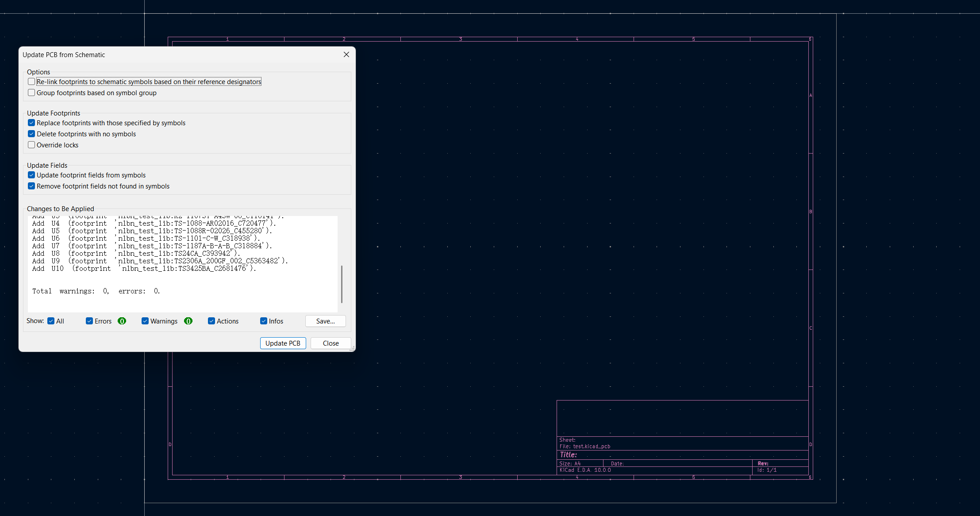Hide Errors in the report
Screen dimensions: 980x516
click(89, 321)
